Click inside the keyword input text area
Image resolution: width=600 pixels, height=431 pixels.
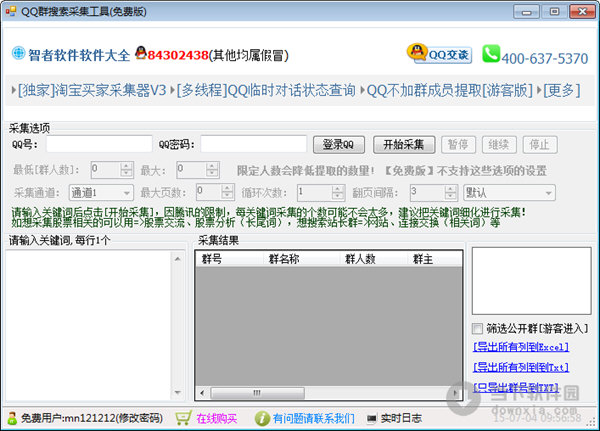[89, 325]
